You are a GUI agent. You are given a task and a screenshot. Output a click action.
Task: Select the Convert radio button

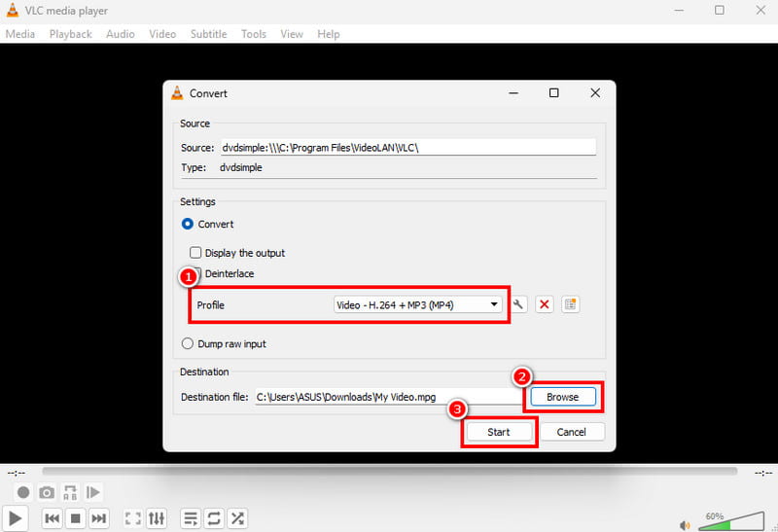(x=187, y=224)
